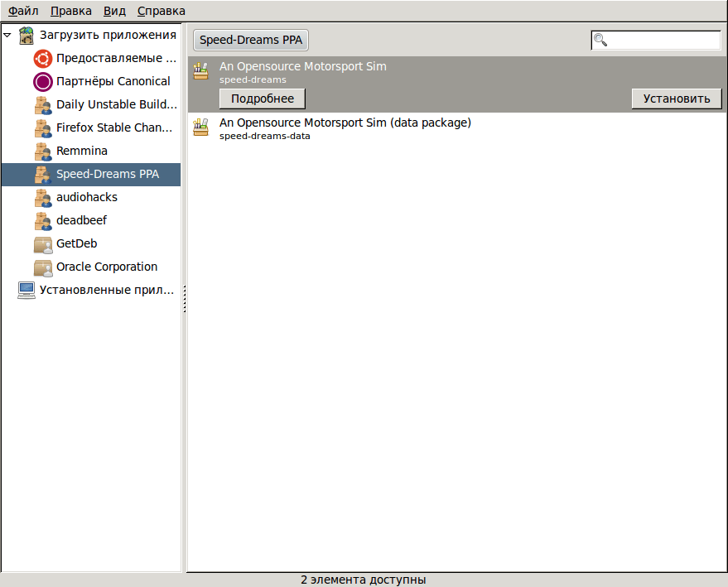This screenshot has height=587, width=728.
Task: Open the Правка menu
Action: click(71, 11)
